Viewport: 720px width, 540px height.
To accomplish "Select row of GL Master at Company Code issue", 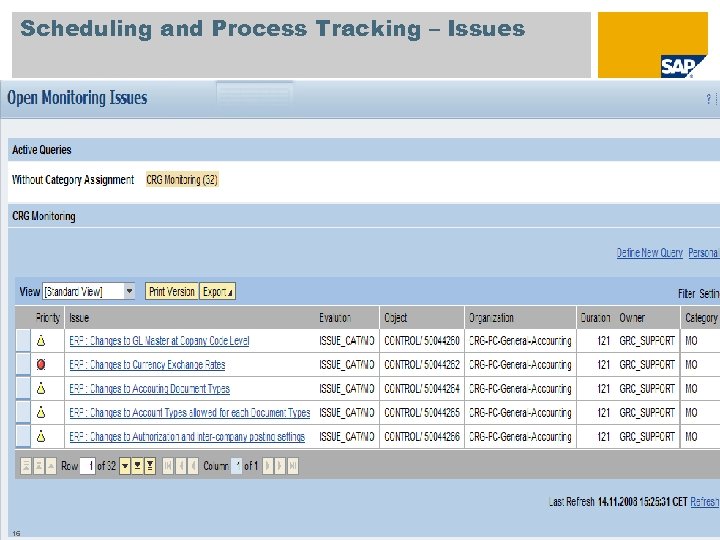I will pyautogui.click(x=22, y=341).
